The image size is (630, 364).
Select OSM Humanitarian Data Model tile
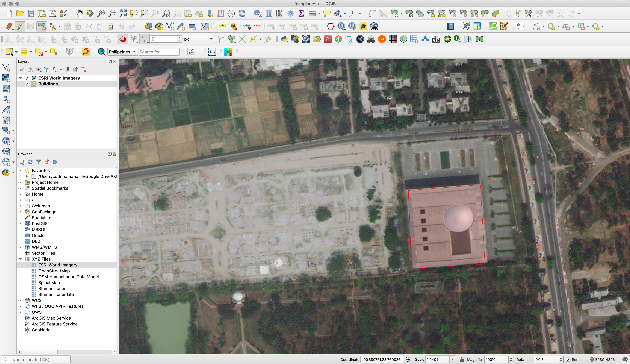(68, 277)
